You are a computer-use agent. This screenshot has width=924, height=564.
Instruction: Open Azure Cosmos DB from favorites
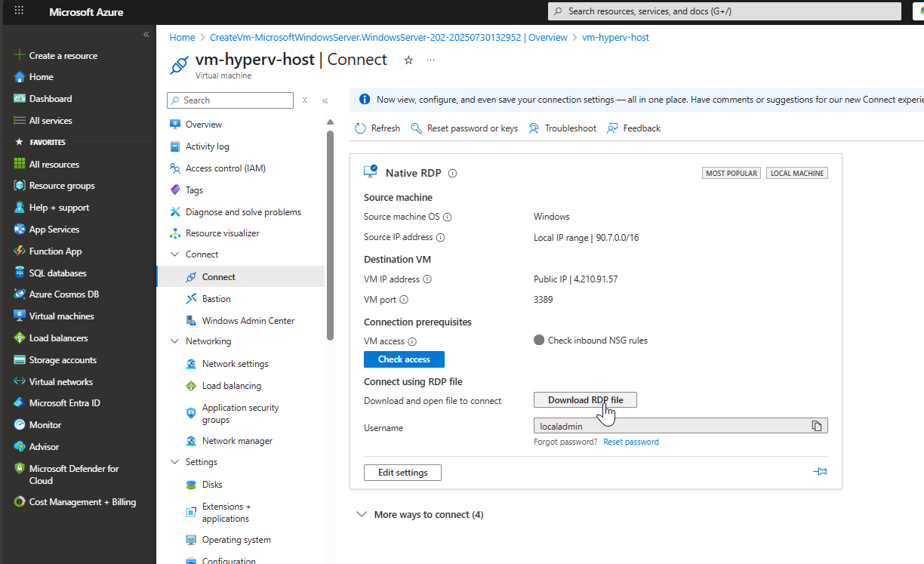click(63, 294)
